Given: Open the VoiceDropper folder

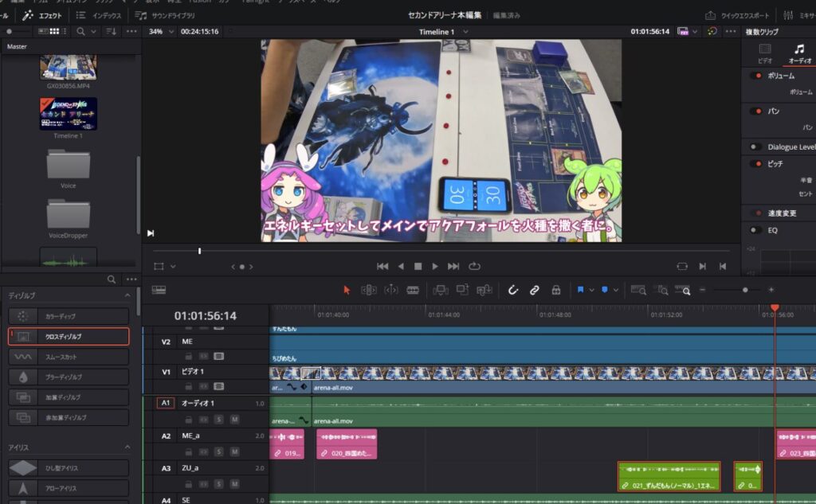Looking at the screenshot, I should pos(69,213).
